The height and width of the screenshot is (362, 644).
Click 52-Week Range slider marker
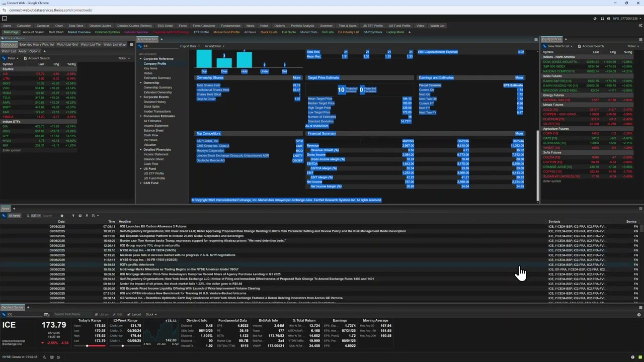122,346
